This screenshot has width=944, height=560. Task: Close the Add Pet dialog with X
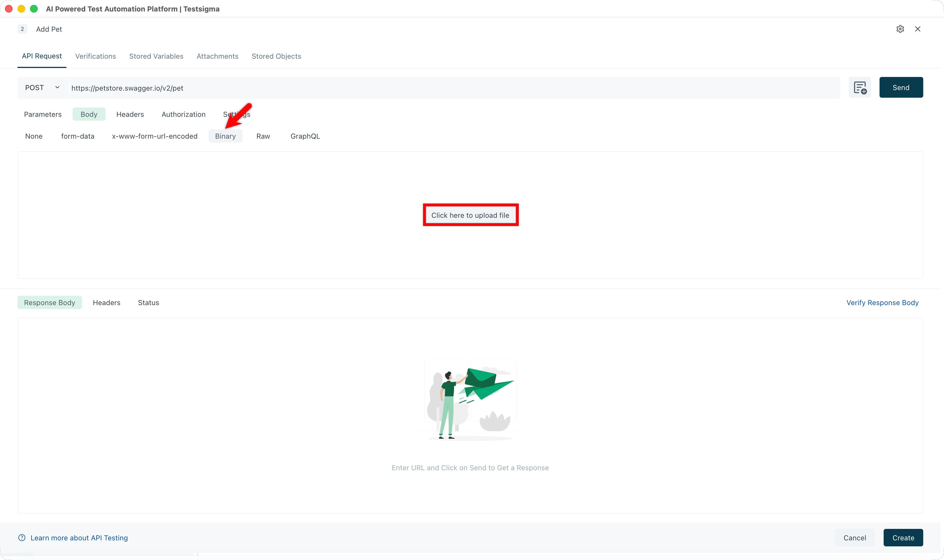918,29
